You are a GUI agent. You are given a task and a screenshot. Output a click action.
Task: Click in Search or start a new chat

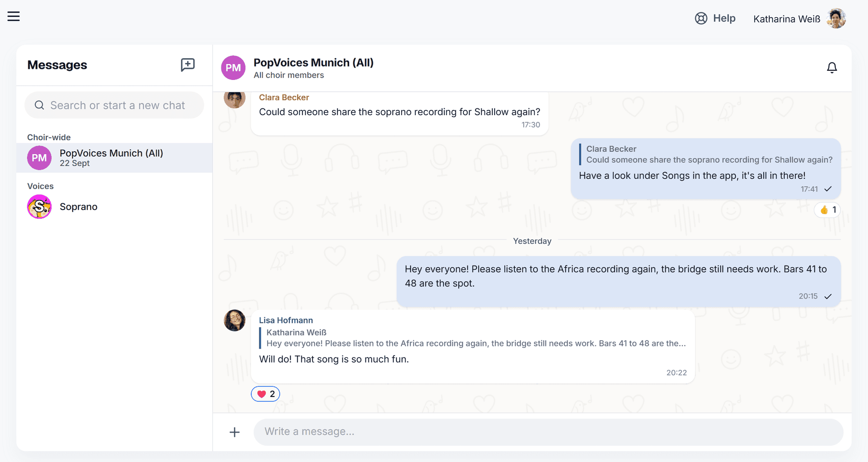[114, 105]
